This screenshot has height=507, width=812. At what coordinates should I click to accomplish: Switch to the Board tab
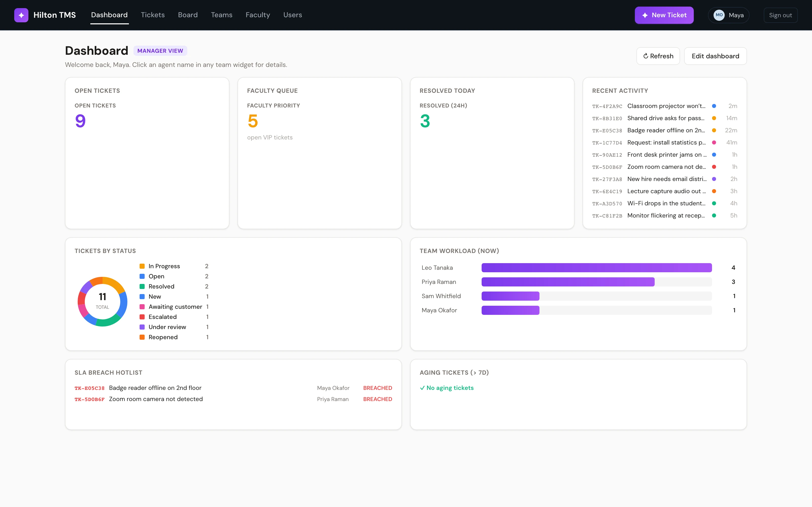click(x=188, y=15)
